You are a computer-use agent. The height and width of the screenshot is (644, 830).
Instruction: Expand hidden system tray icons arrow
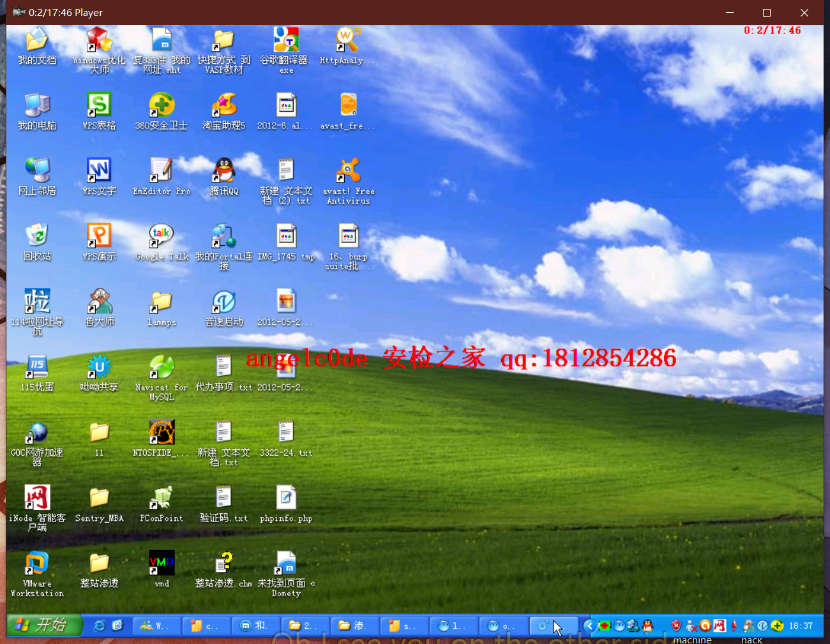point(589,625)
